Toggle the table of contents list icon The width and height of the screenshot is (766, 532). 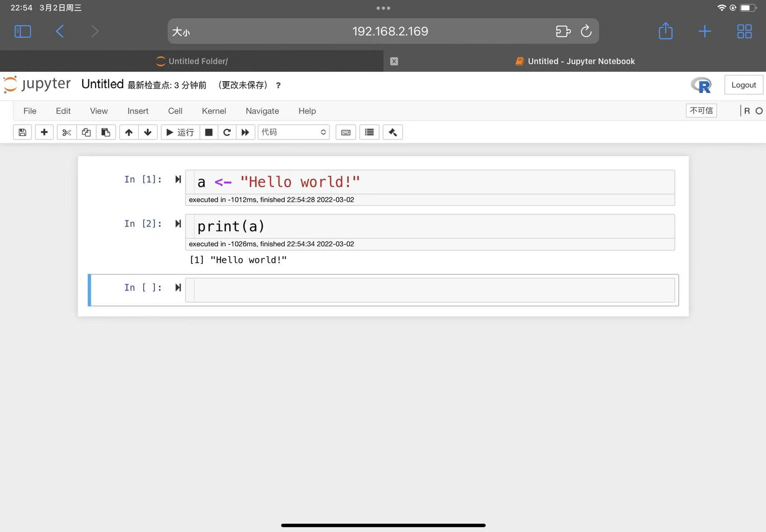pos(369,132)
